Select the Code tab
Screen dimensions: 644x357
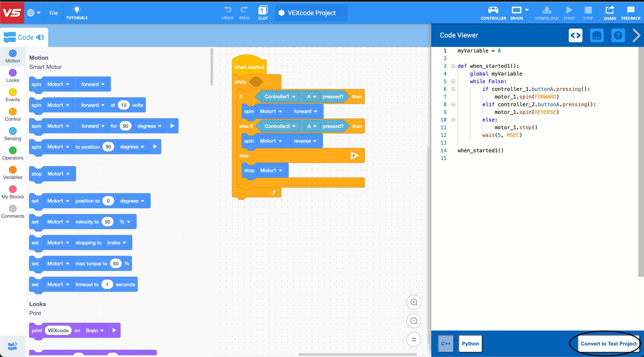click(x=24, y=37)
